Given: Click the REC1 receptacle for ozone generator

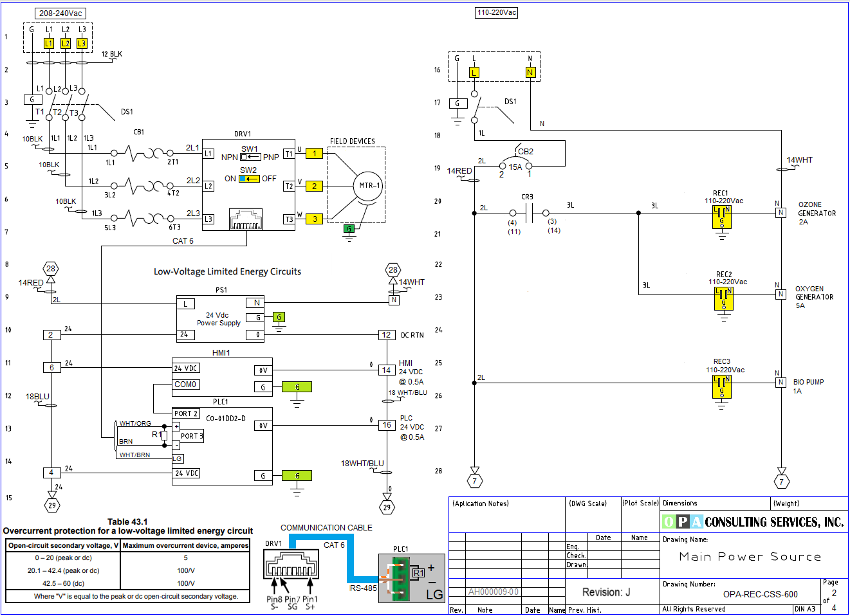Looking at the screenshot, I should [x=721, y=217].
